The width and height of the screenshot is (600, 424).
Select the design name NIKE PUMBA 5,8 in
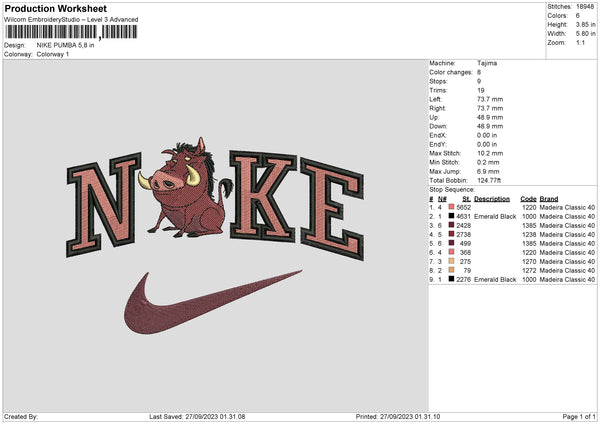click(x=65, y=45)
